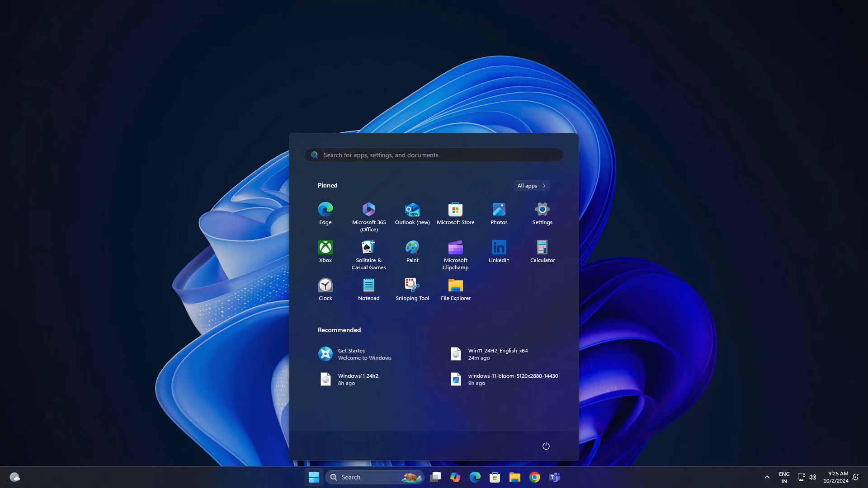Toggle Start menu with Windows taskbar button

point(314,477)
